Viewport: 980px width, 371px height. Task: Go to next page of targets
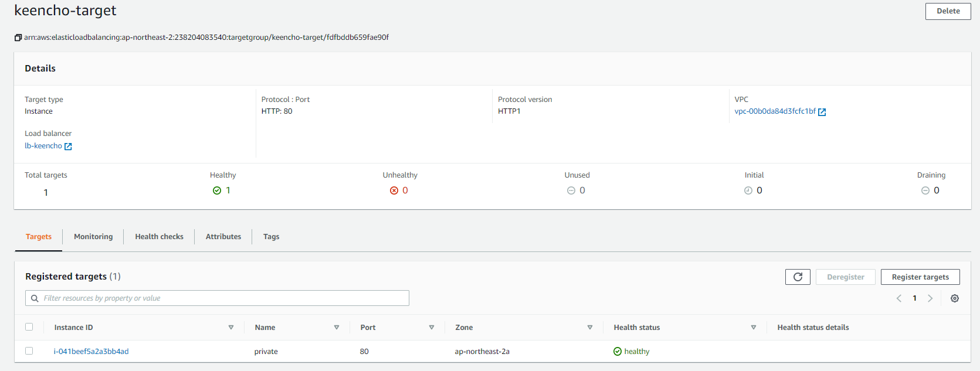coord(930,298)
